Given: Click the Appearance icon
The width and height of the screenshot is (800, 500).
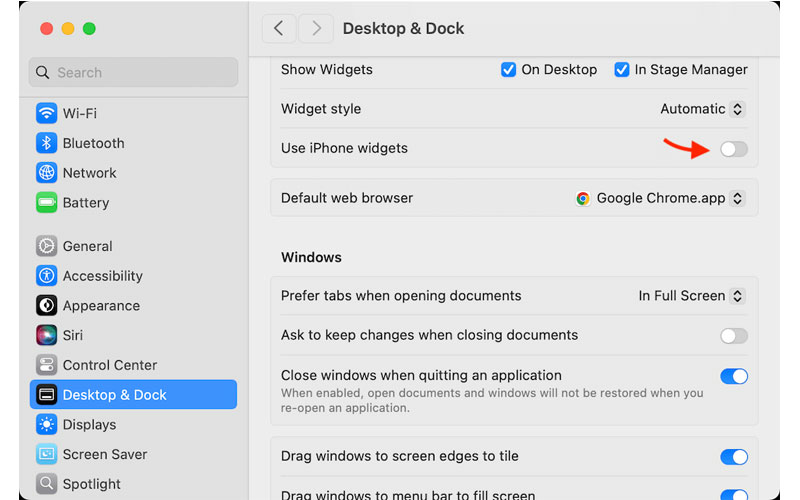Looking at the screenshot, I should [46, 305].
